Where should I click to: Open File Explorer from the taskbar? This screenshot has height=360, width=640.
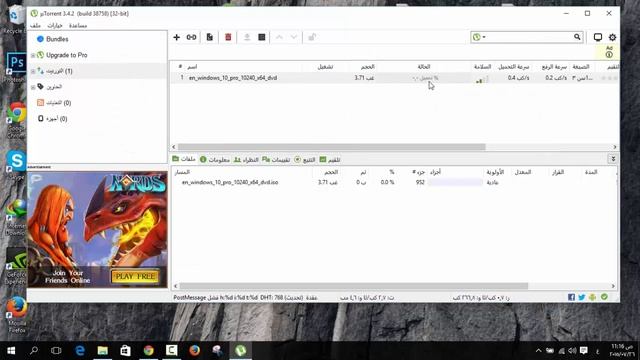click(102, 351)
